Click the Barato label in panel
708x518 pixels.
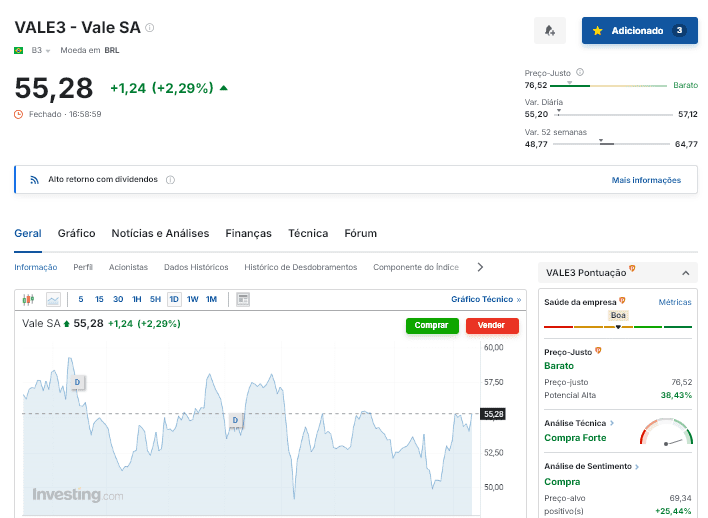559,366
